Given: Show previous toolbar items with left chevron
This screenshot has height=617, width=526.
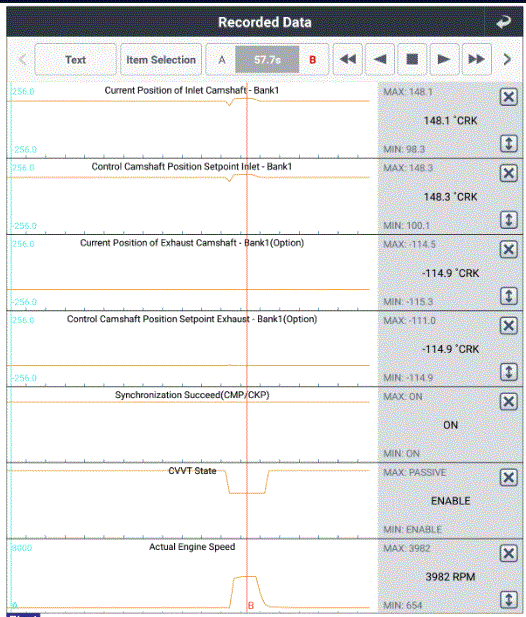Looking at the screenshot, I should coord(23,60).
